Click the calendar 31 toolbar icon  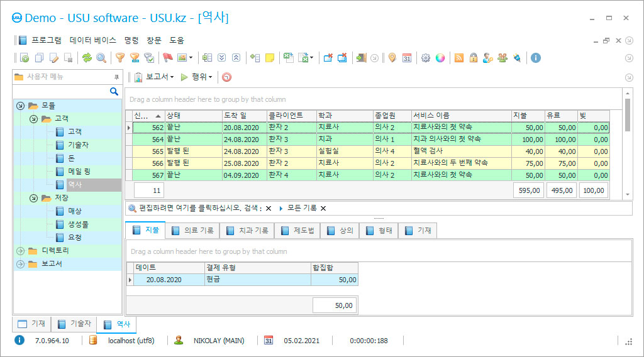pos(407,58)
